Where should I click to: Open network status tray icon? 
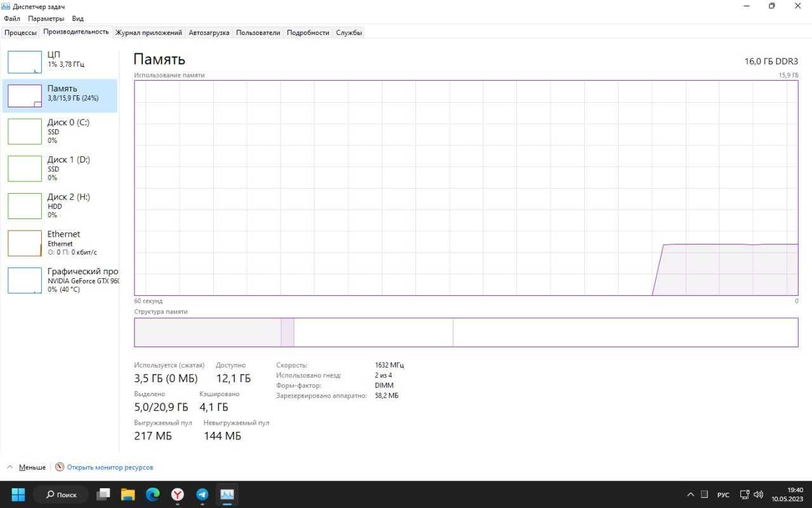pos(745,495)
